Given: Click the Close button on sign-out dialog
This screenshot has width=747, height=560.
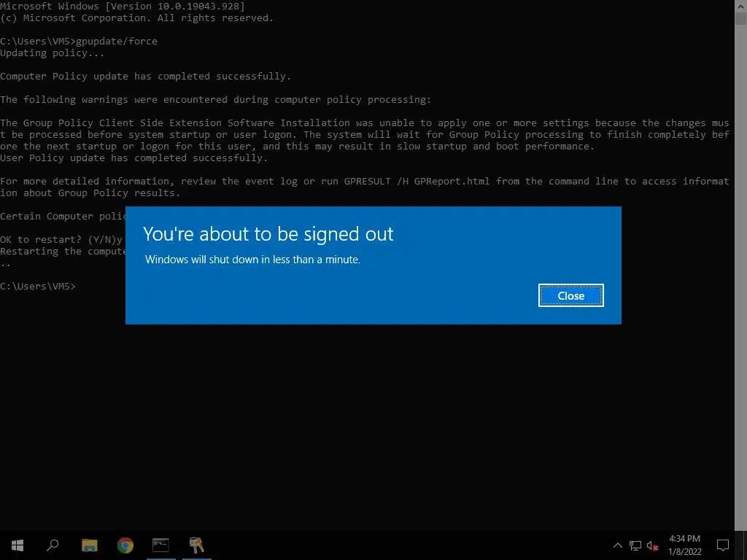Looking at the screenshot, I should [x=570, y=296].
